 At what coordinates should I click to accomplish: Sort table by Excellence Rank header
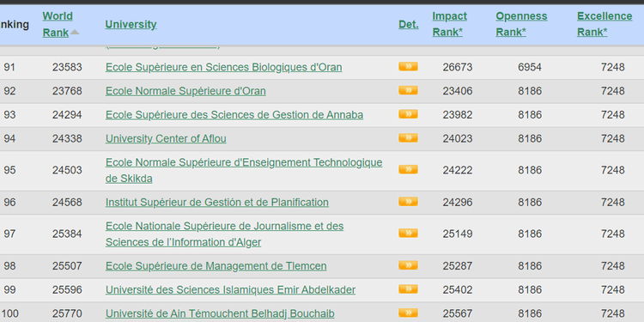coord(605,24)
